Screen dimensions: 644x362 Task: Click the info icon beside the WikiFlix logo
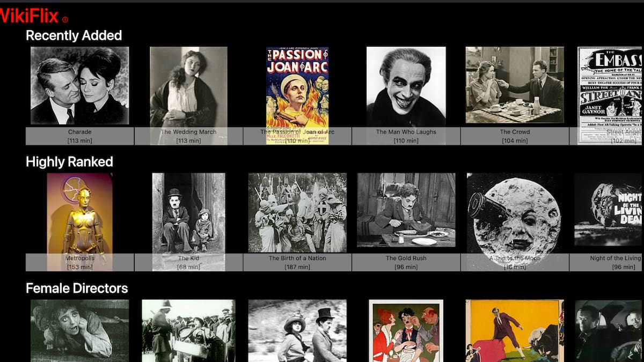tap(65, 20)
